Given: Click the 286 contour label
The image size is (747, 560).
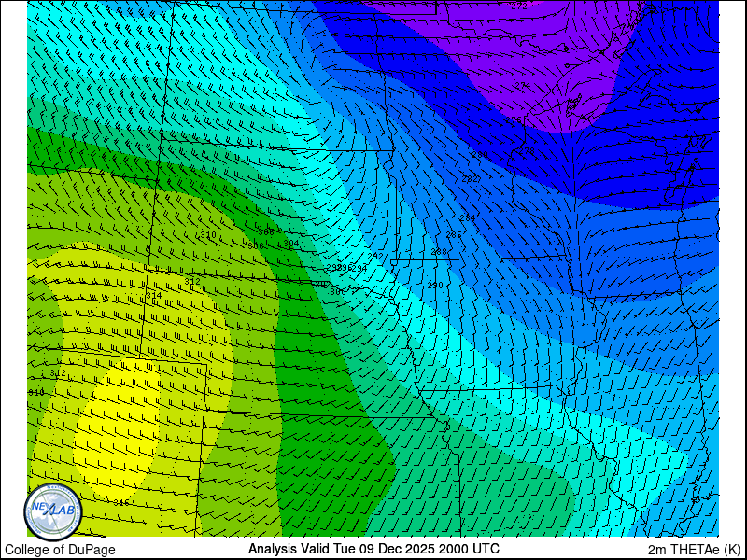Looking at the screenshot, I should tap(454, 235).
